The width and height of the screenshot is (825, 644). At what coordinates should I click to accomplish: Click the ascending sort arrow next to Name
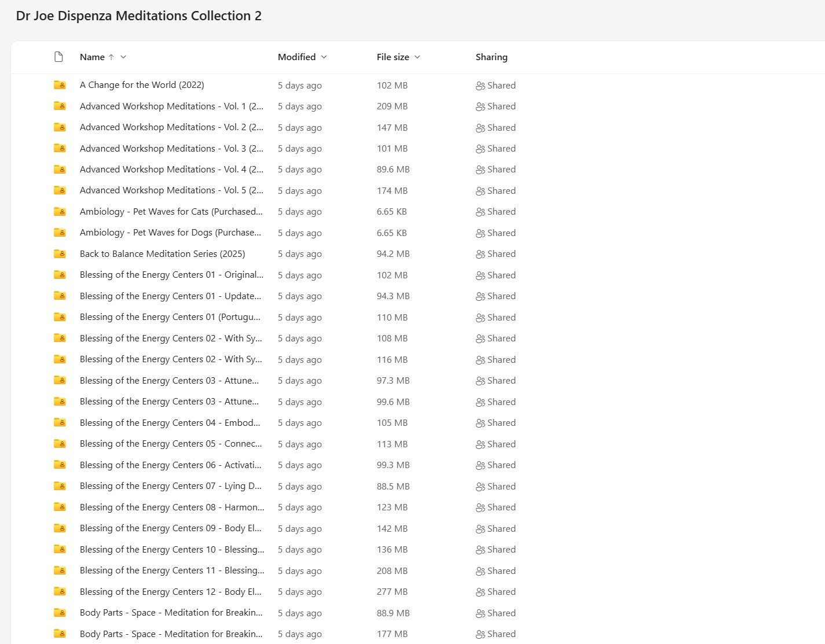point(111,57)
